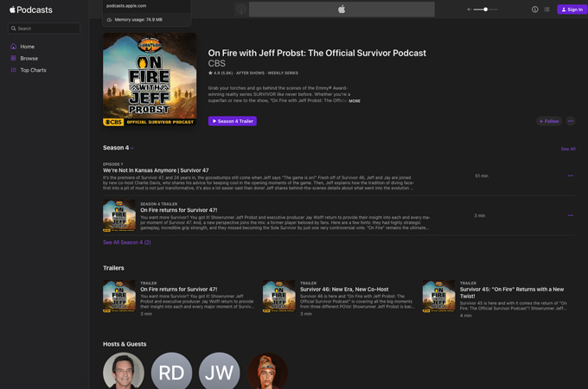Click the Apple Podcasts logo

click(31, 10)
